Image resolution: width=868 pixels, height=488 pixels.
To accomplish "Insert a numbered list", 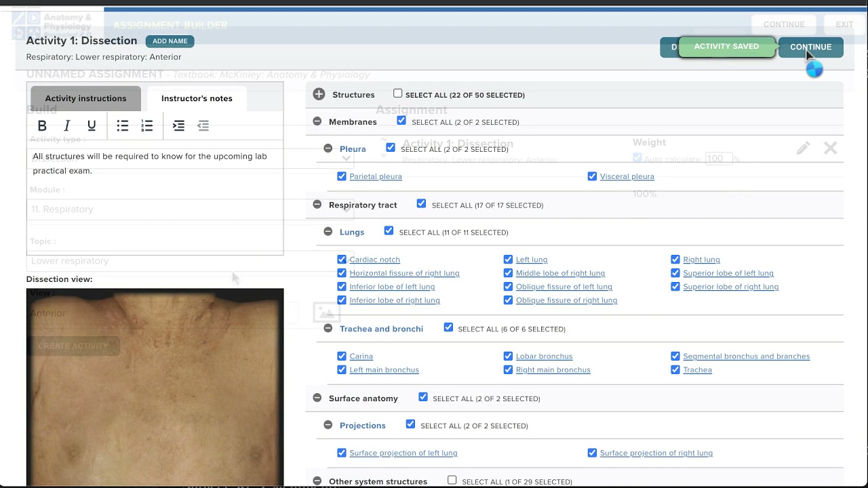I will (147, 125).
